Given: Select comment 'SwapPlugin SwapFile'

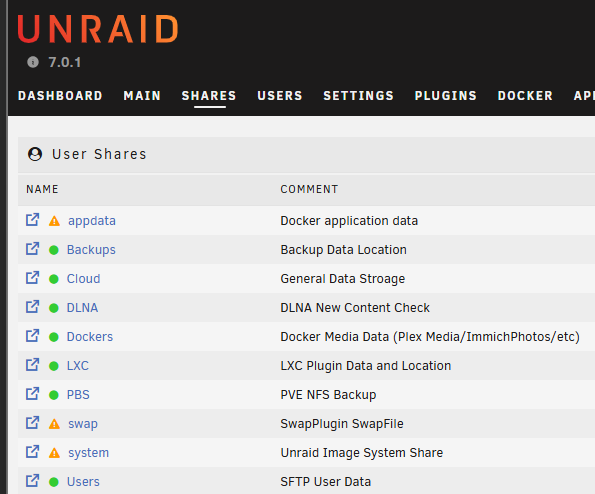Looking at the screenshot, I should [342, 424].
